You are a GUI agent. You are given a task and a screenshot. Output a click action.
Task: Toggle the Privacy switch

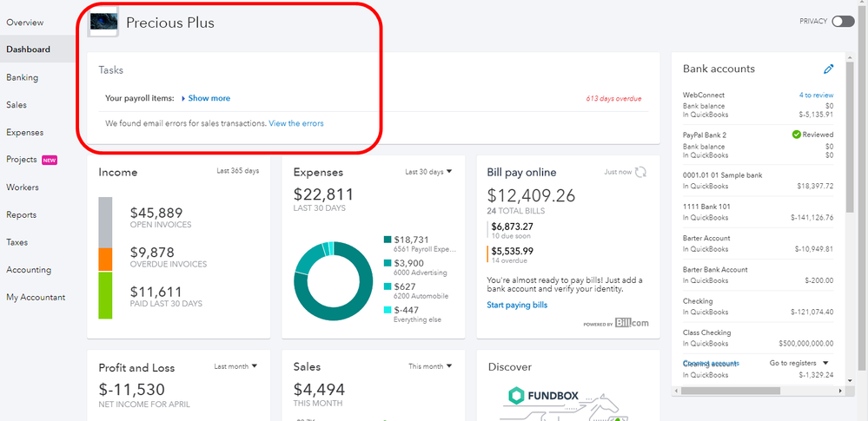tap(843, 21)
